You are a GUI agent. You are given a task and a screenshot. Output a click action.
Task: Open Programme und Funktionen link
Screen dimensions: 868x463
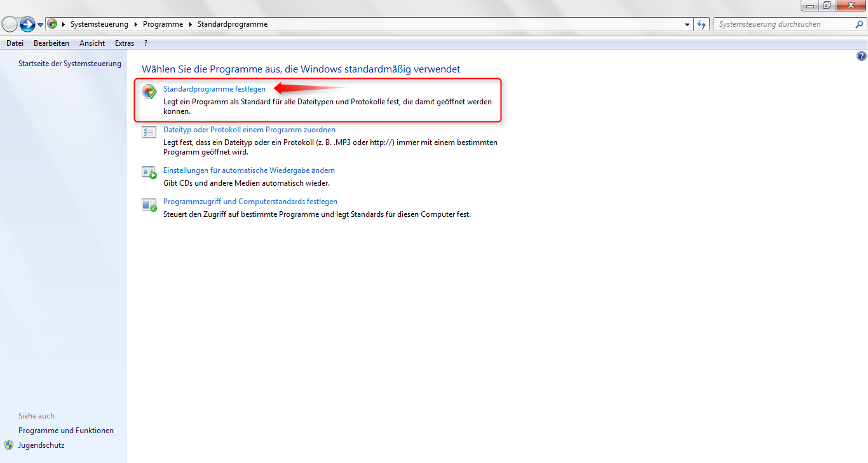pos(66,431)
